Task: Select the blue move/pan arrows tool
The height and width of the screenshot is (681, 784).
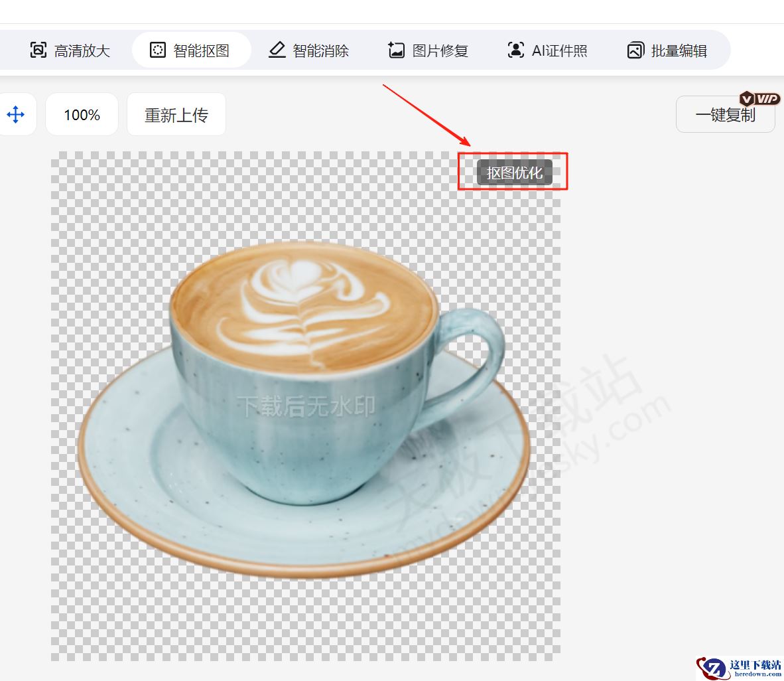Action: tap(15, 115)
